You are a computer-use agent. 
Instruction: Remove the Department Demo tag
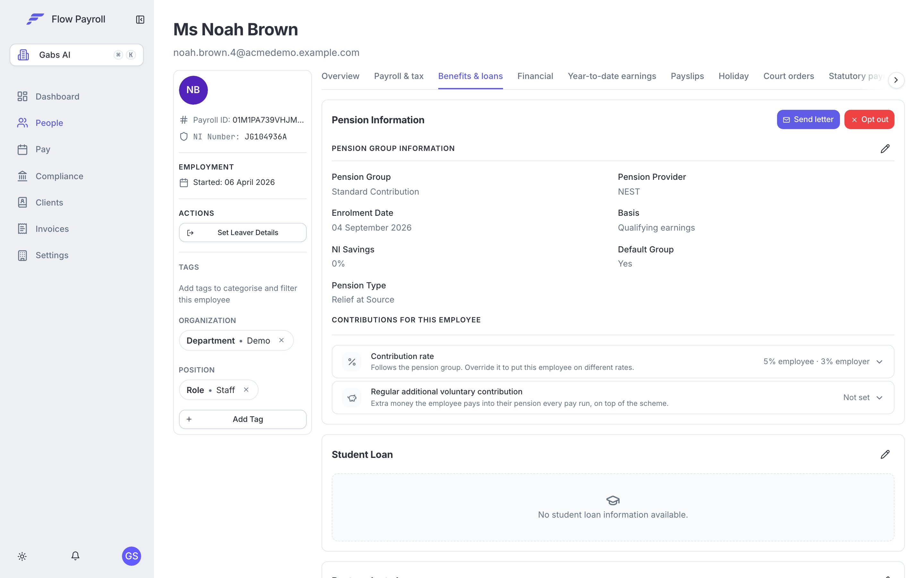[281, 340]
